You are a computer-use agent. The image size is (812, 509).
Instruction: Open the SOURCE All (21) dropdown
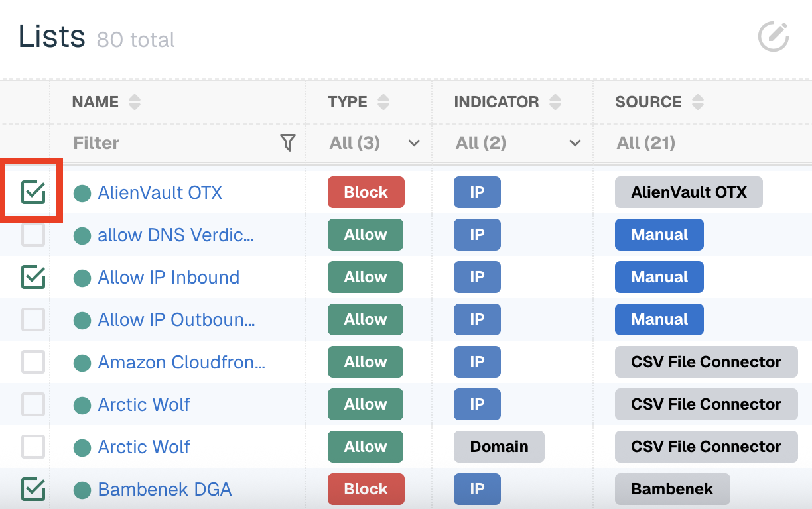coord(645,142)
